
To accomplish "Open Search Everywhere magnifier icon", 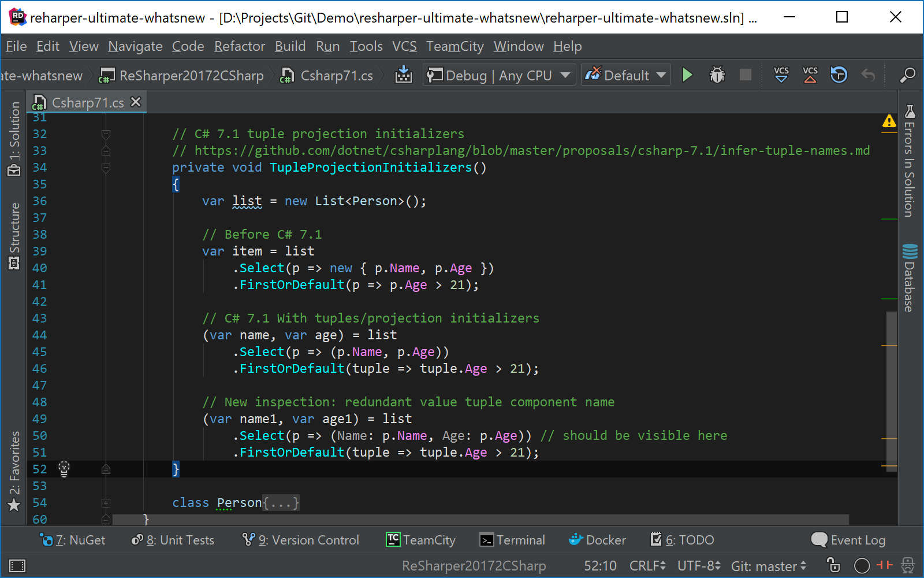I will (907, 75).
